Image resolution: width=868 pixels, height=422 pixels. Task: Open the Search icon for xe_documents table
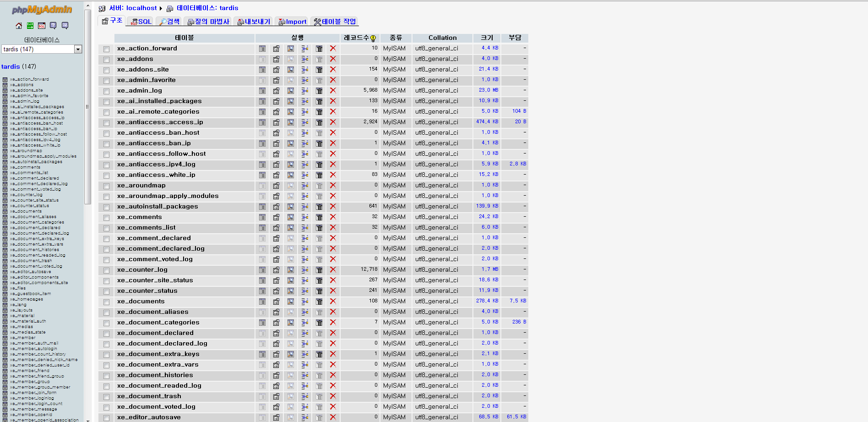click(x=291, y=301)
